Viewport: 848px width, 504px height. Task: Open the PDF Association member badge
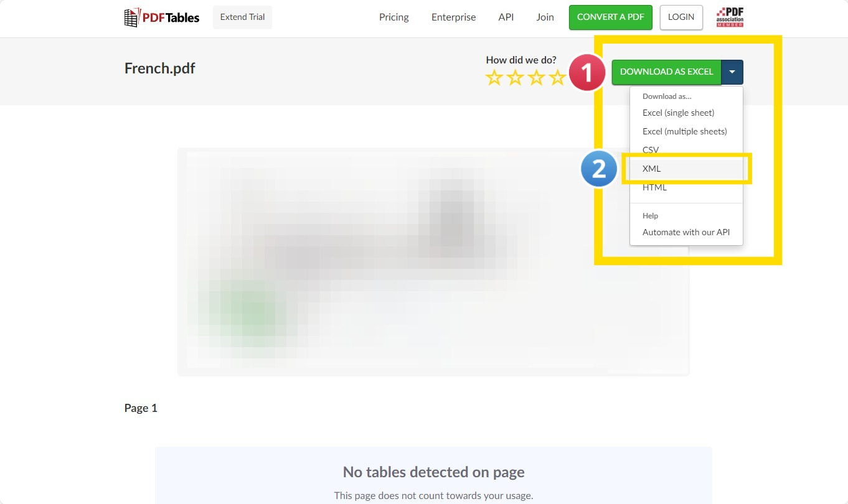coord(730,17)
